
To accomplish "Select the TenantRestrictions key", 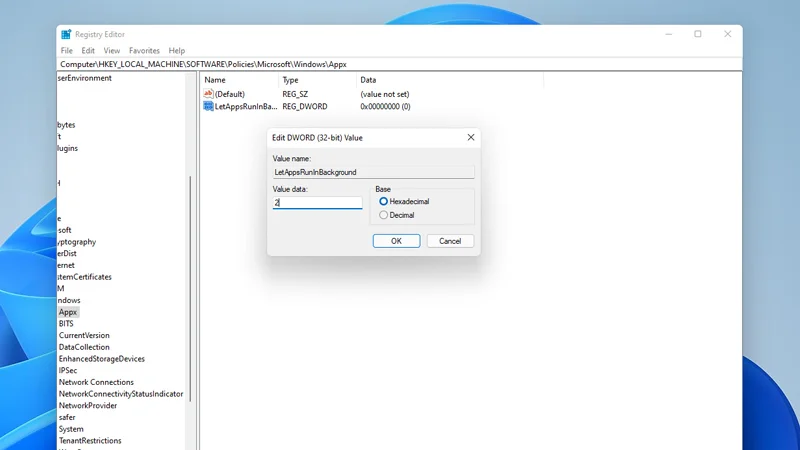I will point(90,441).
